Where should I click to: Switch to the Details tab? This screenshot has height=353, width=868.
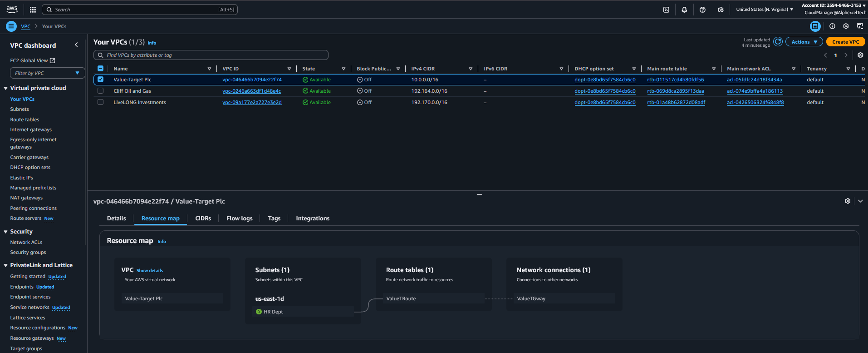coord(117,219)
